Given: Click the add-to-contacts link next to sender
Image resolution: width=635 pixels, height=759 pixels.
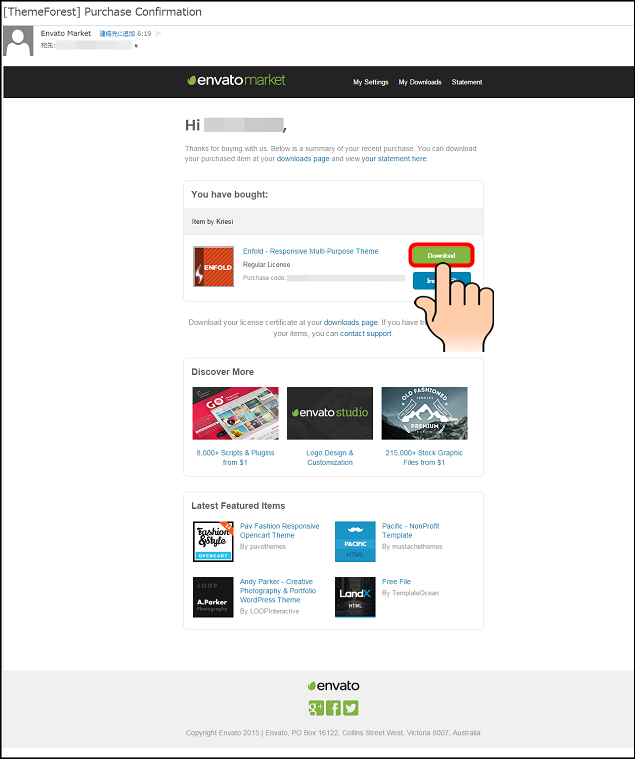Looking at the screenshot, I should pyautogui.click(x=117, y=33).
